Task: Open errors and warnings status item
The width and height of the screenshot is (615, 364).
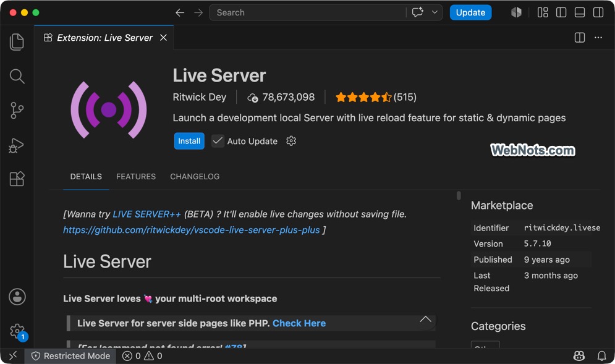Action: click(142, 356)
